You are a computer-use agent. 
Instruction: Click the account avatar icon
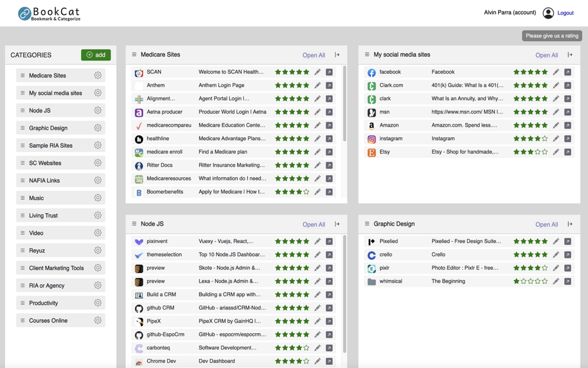pos(548,13)
